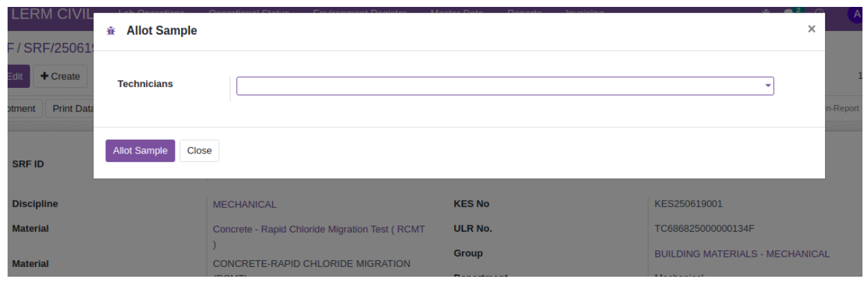Open the user avatar menu
The image size is (868, 285).
pos(858,12)
